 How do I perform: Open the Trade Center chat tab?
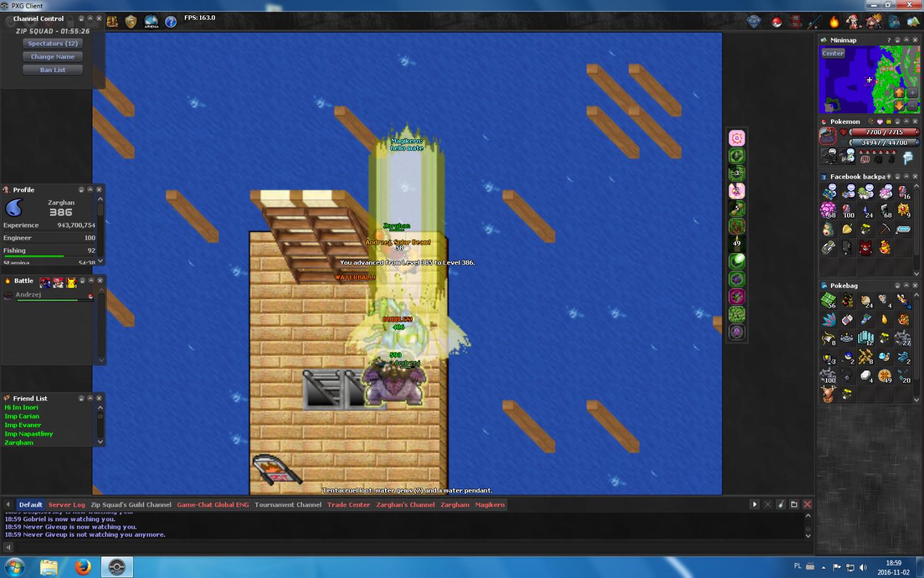tap(349, 505)
